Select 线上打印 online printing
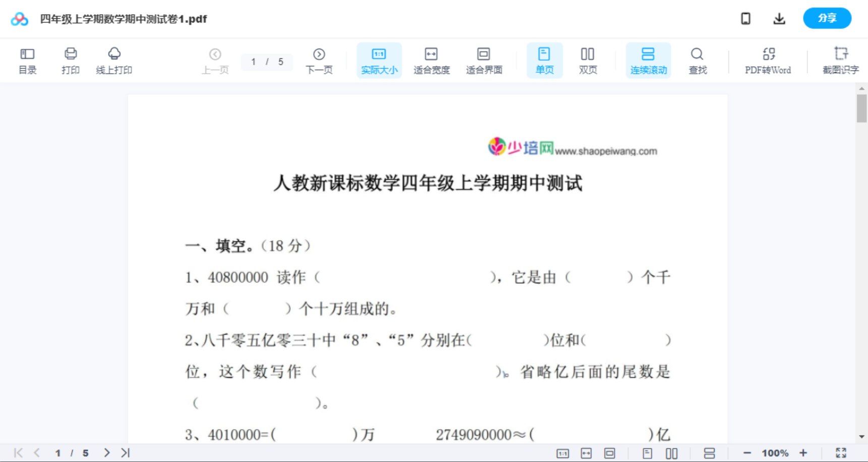The height and width of the screenshot is (462, 868). [114, 60]
